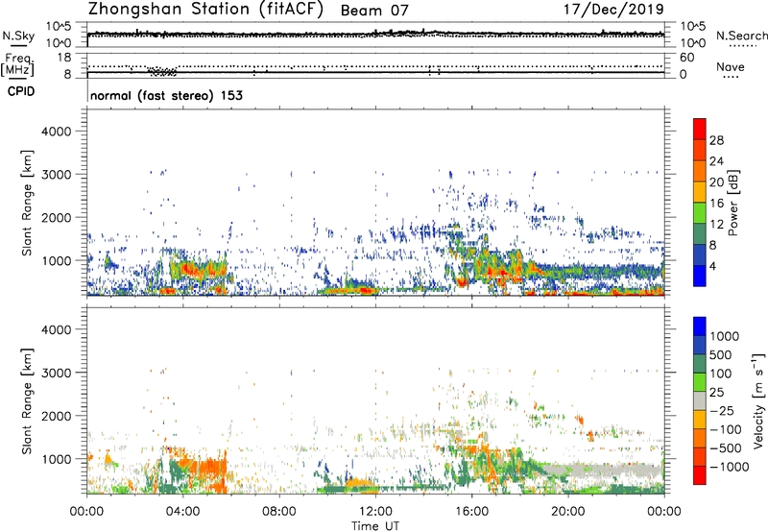This screenshot has width=768, height=532.
Task: Click 'Slant Range [km]' label of velocity panel
Action: [27, 401]
